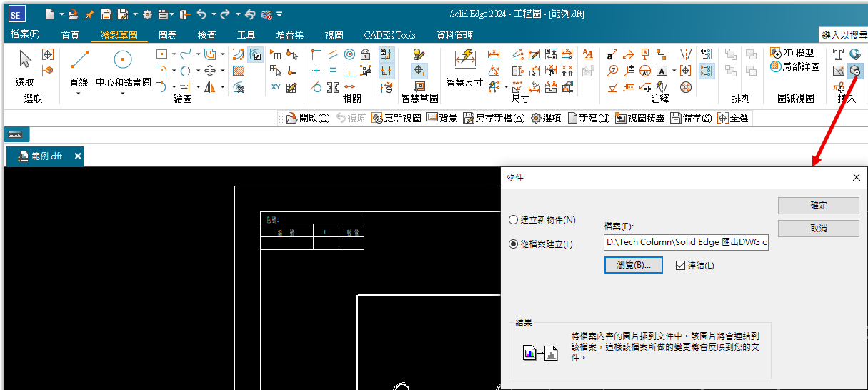Open the fillet tool dropdown arrow
868x390 pixels.
[174, 71]
